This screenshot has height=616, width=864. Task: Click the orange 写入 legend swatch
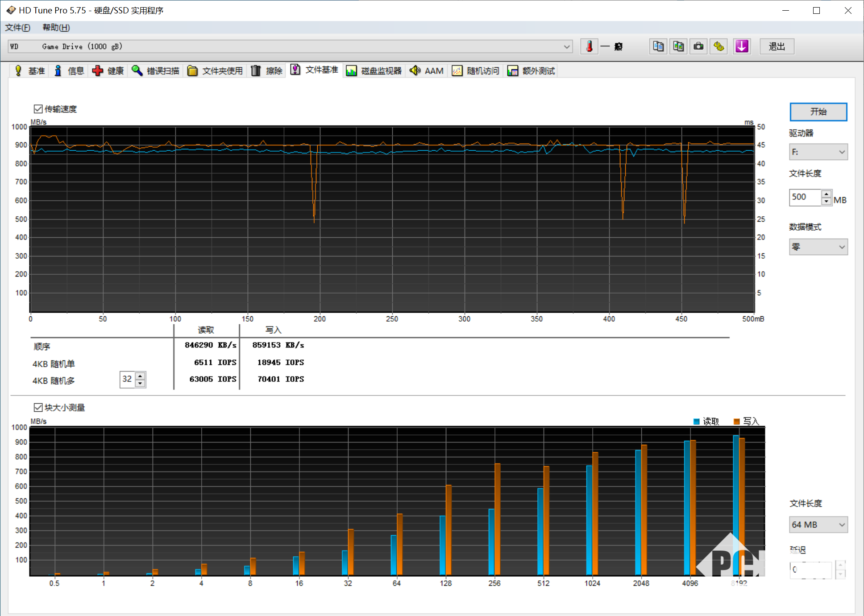click(x=737, y=422)
